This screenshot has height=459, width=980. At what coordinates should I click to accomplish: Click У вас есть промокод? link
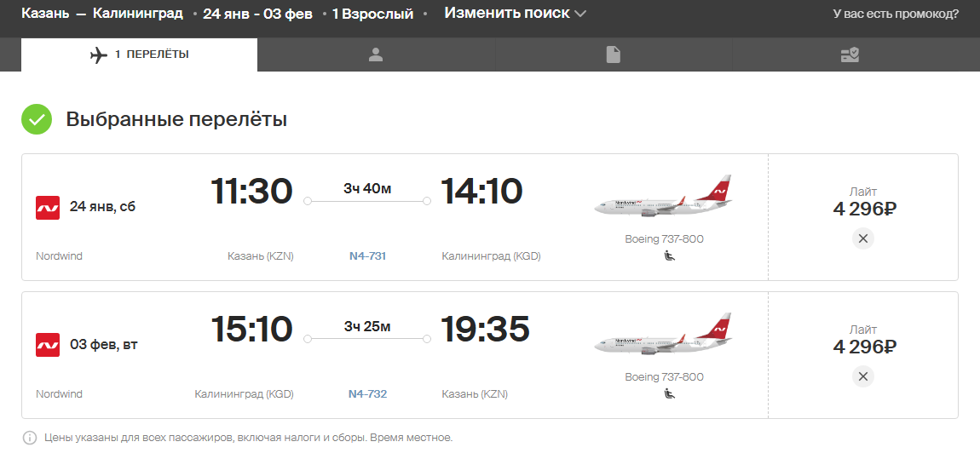896,14
